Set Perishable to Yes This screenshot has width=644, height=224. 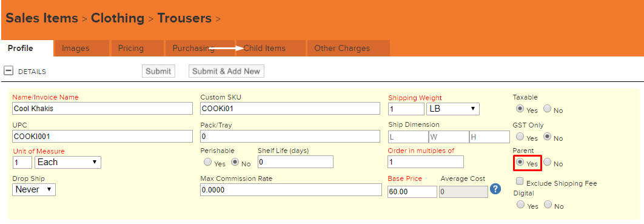[208, 162]
